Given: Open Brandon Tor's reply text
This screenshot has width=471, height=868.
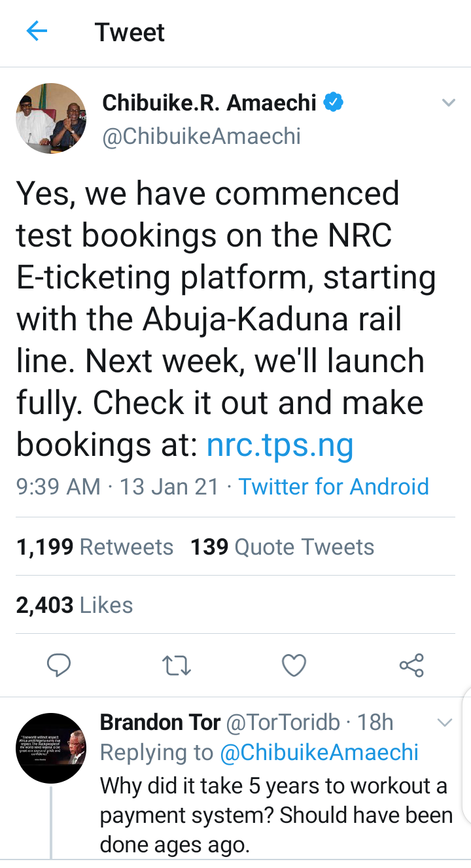Looking at the screenshot, I should [x=275, y=815].
